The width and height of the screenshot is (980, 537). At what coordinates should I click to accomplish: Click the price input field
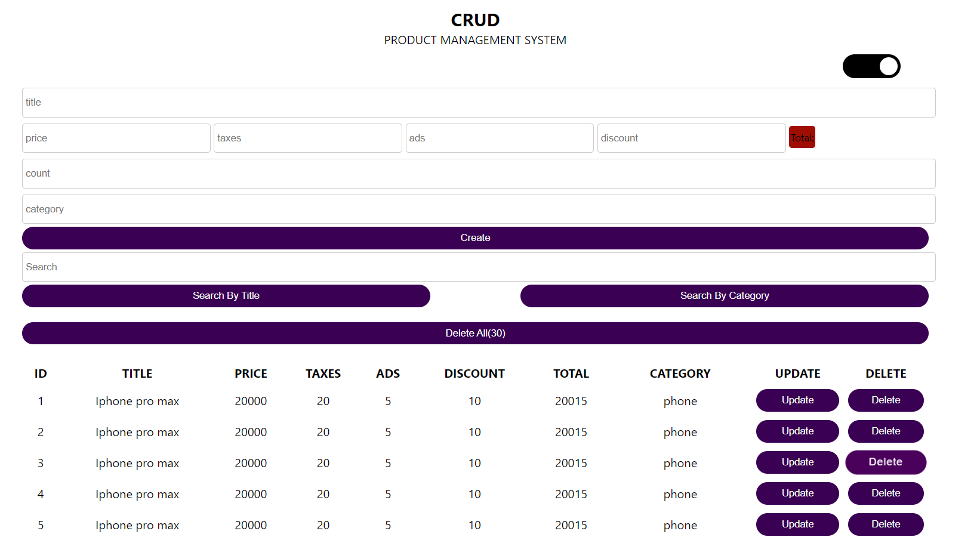pyautogui.click(x=116, y=138)
